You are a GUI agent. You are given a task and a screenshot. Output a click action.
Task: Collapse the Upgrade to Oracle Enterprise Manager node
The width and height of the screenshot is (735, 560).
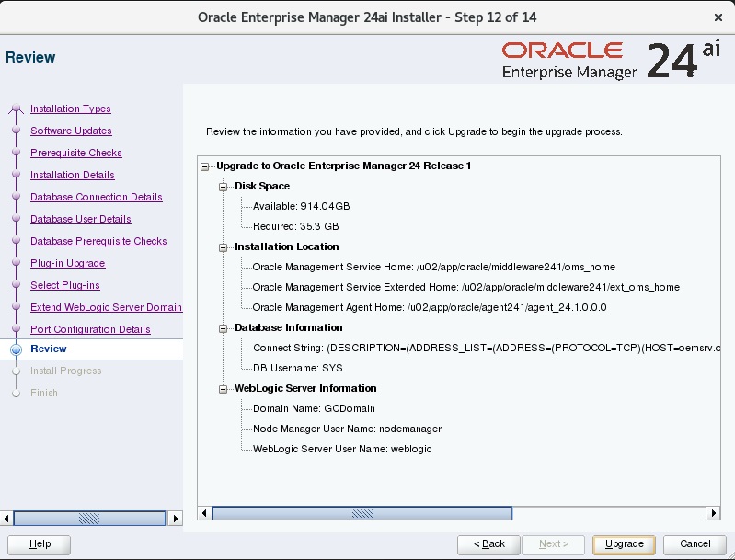[205, 166]
